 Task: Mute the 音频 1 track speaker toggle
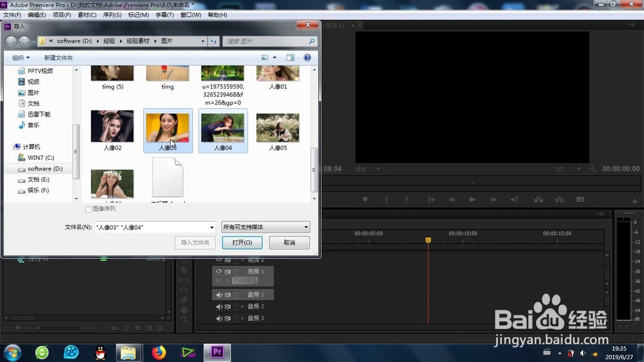click(219, 294)
